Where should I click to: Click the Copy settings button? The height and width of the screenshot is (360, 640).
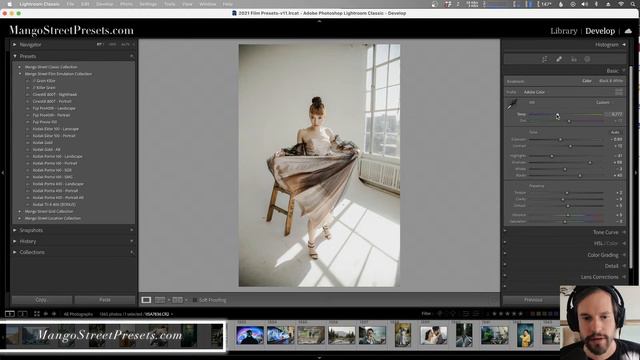[x=41, y=300]
